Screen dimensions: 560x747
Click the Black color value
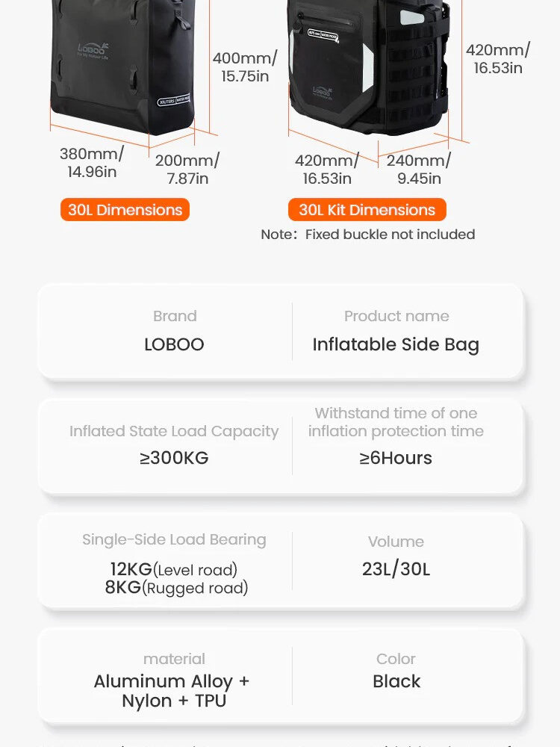396,681
